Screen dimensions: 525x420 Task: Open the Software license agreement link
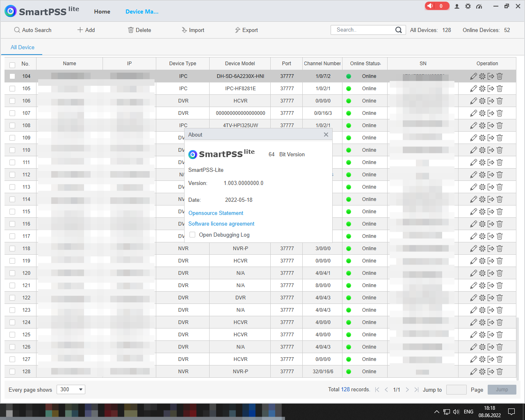click(221, 224)
